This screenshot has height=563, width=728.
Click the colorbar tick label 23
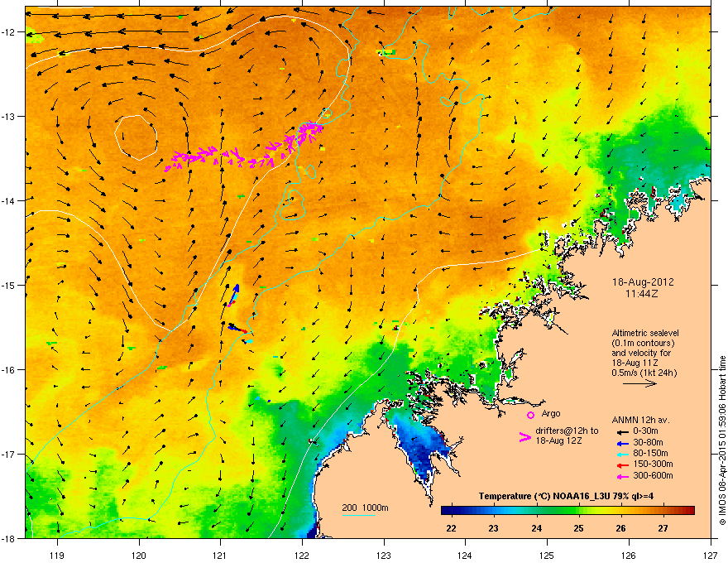[x=494, y=528]
